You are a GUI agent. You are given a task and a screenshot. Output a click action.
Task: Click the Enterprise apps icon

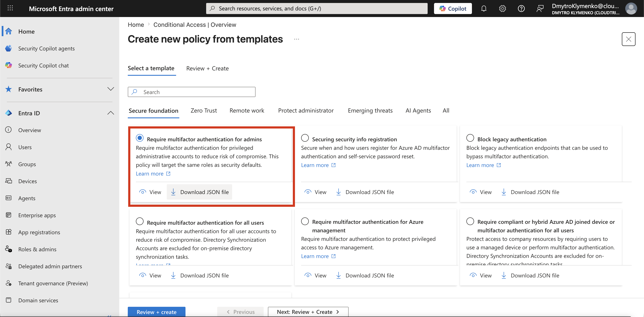point(9,215)
